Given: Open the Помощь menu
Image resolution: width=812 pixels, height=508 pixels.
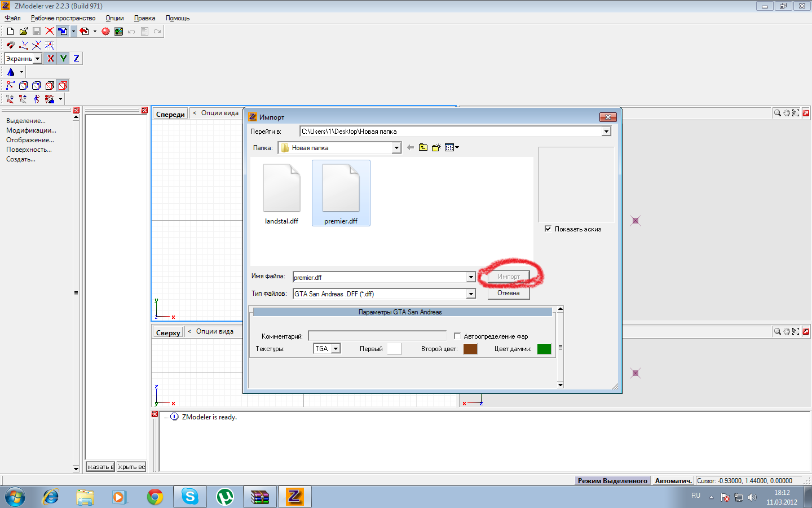Looking at the screenshot, I should tap(178, 18).
